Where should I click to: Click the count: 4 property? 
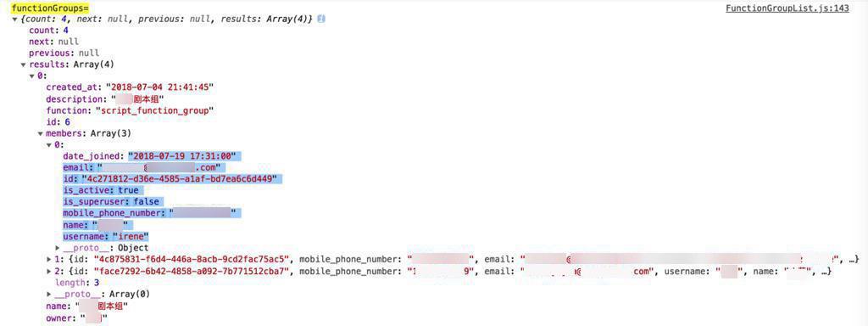coord(48,31)
